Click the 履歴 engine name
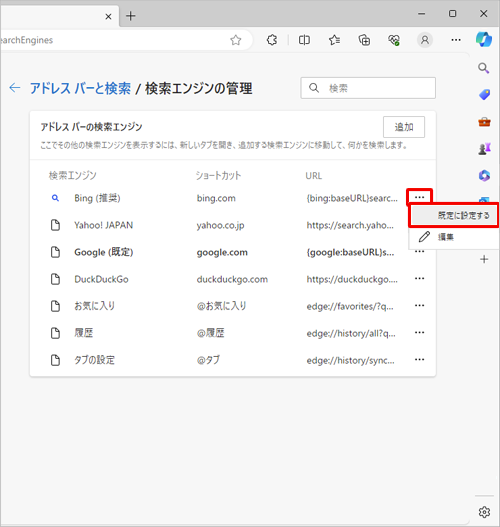 [84, 333]
